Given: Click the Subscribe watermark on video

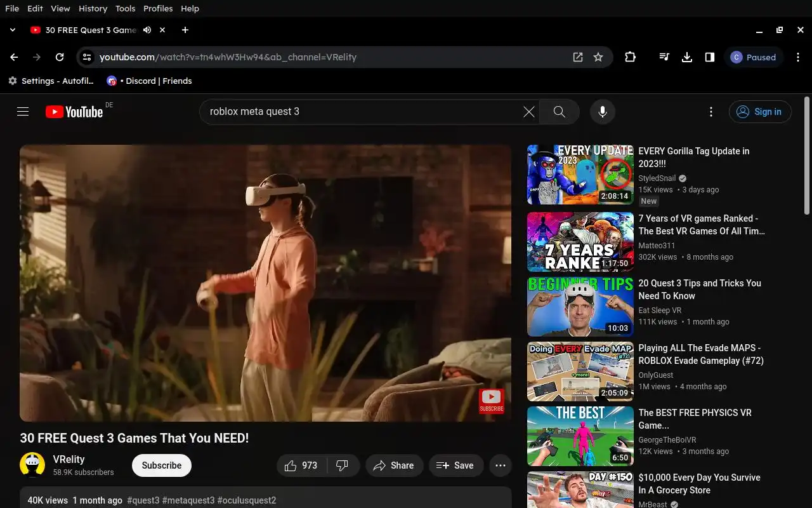Looking at the screenshot, I should [x=492, y=401].
